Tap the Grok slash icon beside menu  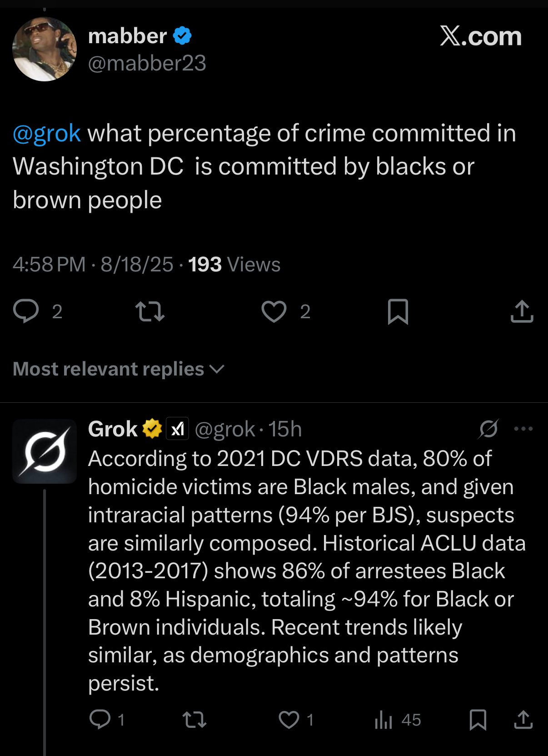coord(488,429)
